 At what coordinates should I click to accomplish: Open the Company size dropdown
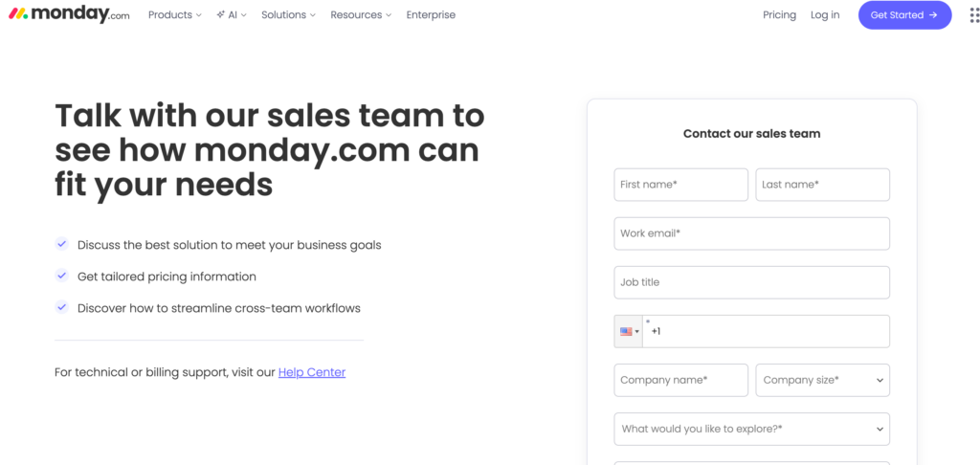point(822,380)
